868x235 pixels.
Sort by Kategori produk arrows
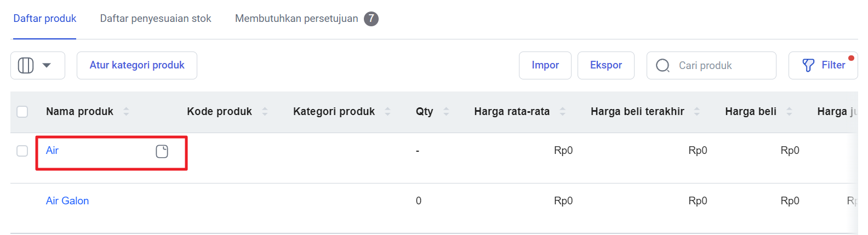pyautogui.click(x=387, y=111)
